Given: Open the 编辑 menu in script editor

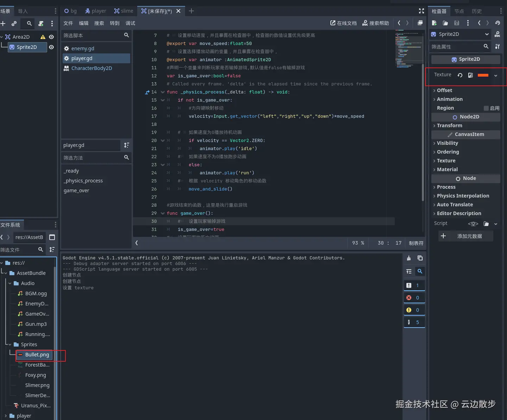Looking at the screenshot, I should tap(84, 23).
